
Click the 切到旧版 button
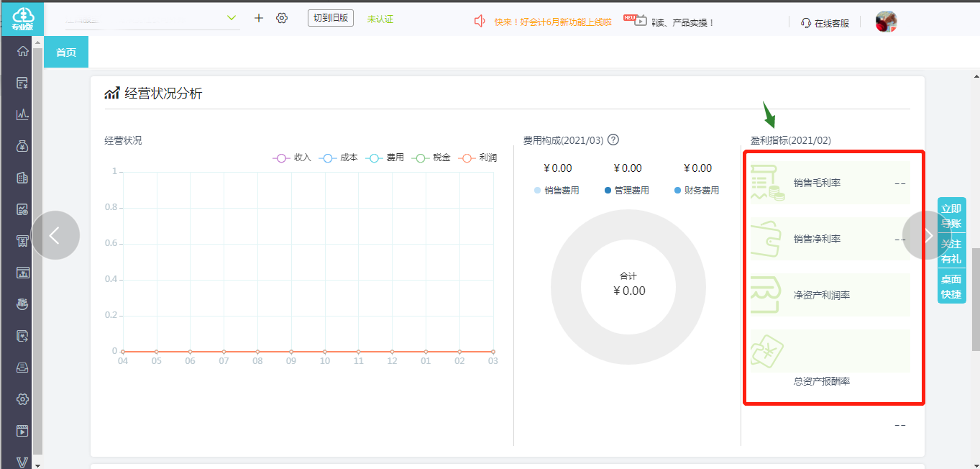click(330, 17)
